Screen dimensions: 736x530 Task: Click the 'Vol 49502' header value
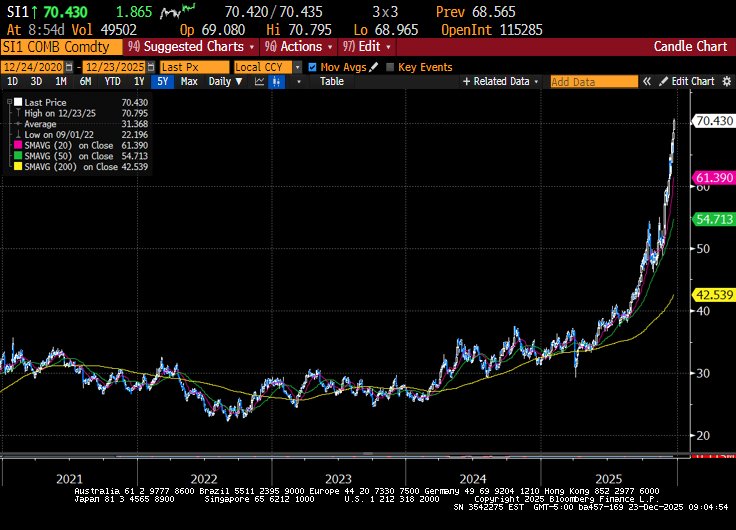click(104, 30)
